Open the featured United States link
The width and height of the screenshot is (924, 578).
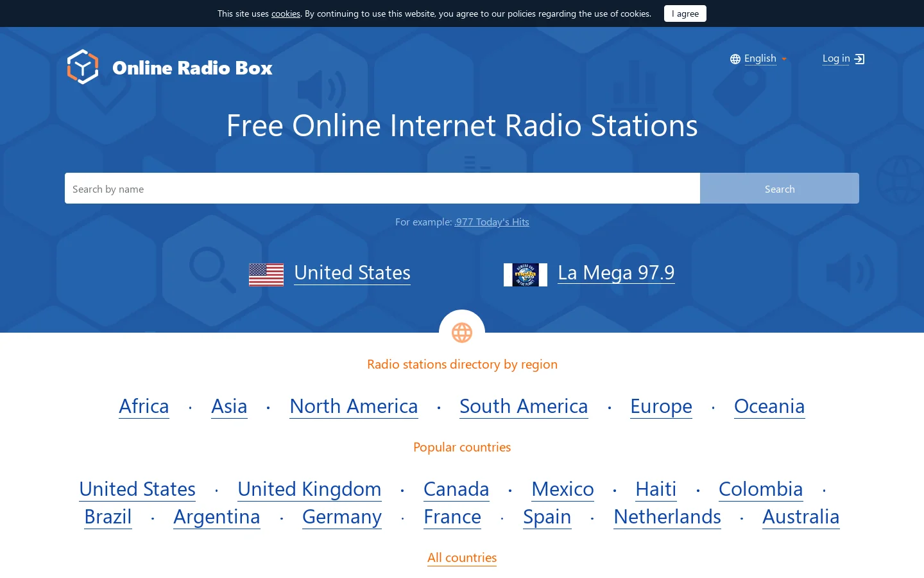tap(352, 272)
